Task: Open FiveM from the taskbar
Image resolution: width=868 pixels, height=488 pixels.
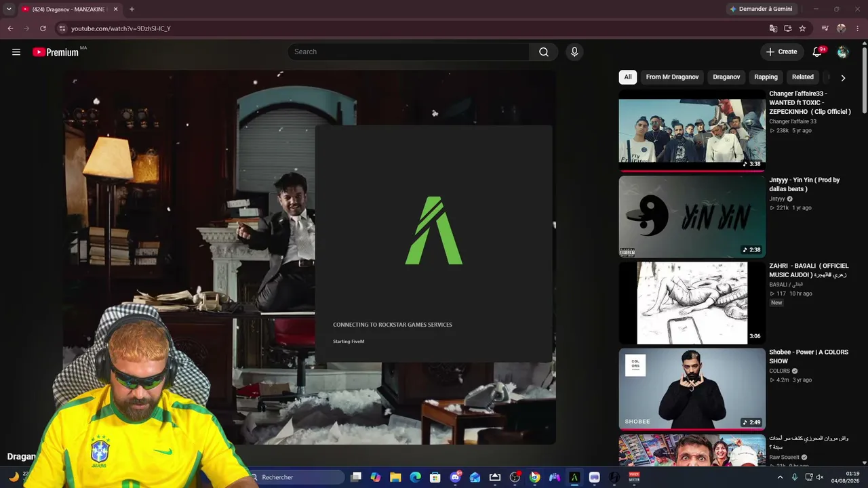Action: [574, 477]
